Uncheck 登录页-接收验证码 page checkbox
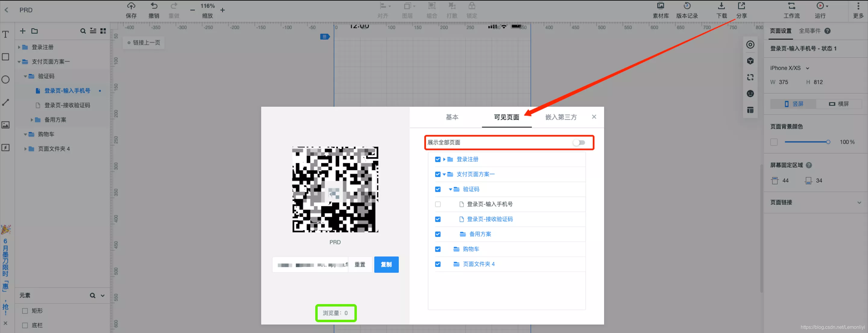 [438, 219]
